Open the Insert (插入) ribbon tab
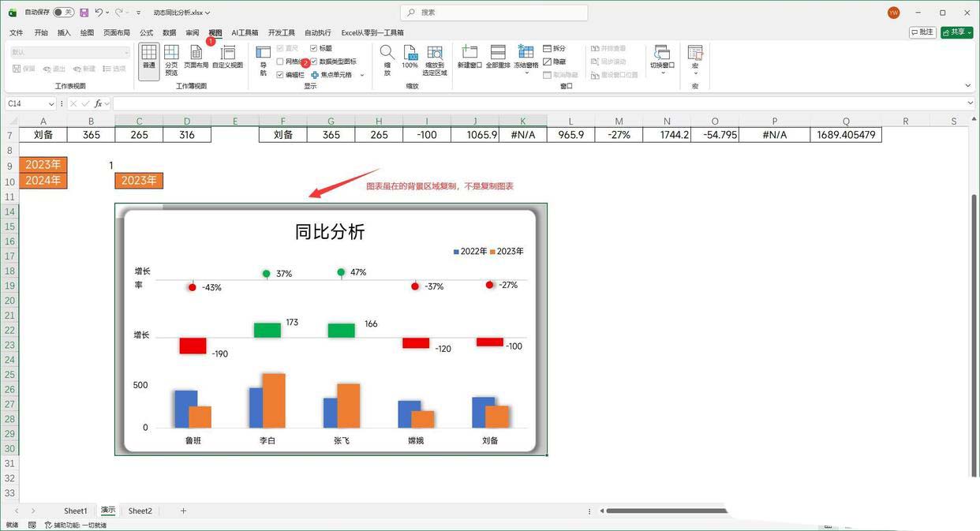This screenshot has width=980, height=531. tap(64, 33)
